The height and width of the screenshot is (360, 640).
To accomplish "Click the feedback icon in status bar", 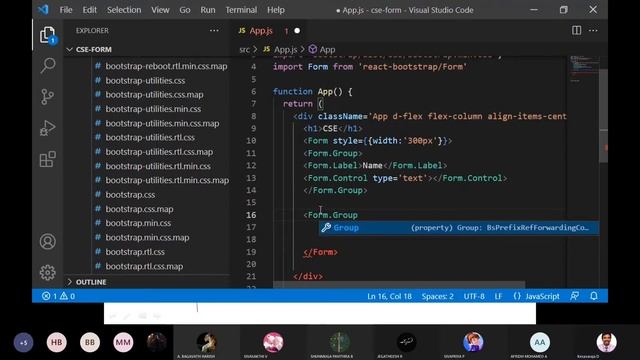I will 574,296.
